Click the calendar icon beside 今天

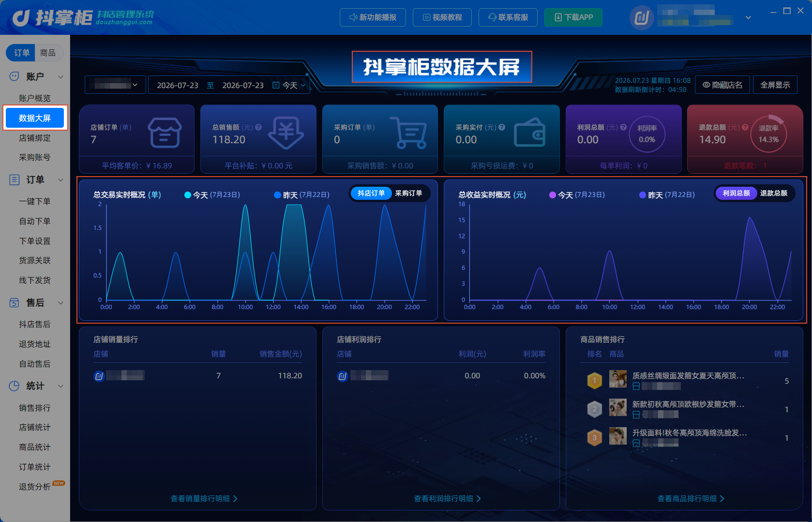[x=276, y=85]
